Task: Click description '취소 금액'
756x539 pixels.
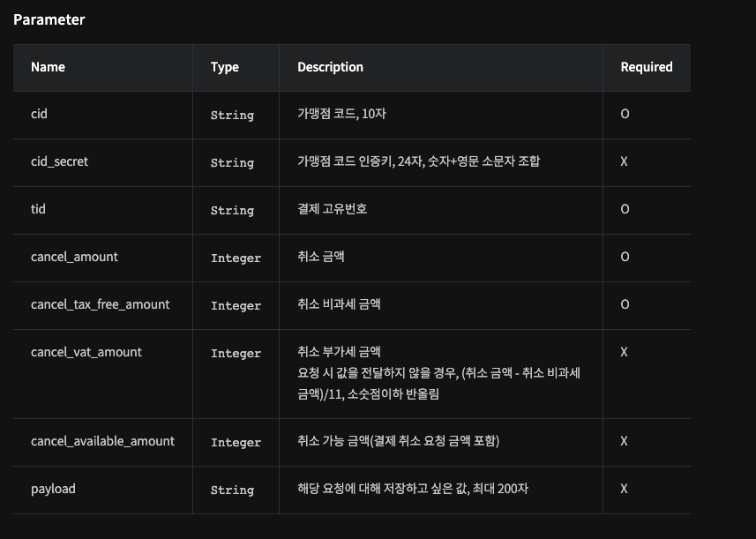Action: coord(321,257)
